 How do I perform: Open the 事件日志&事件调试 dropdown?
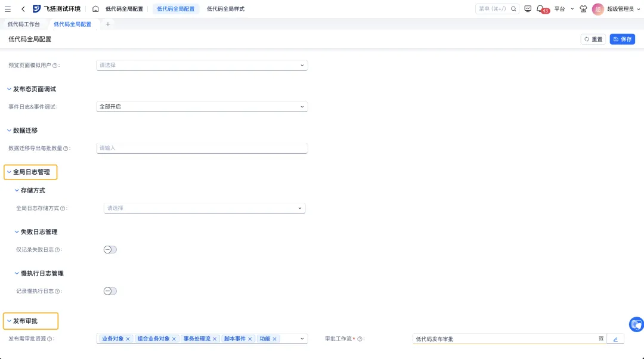click(202, 107)
